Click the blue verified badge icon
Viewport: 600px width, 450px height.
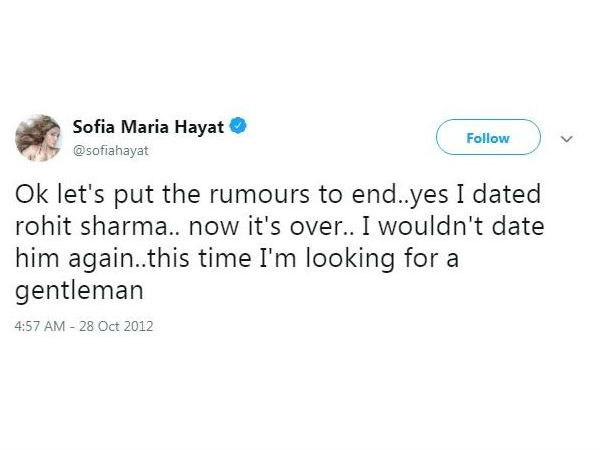(240, 127)
